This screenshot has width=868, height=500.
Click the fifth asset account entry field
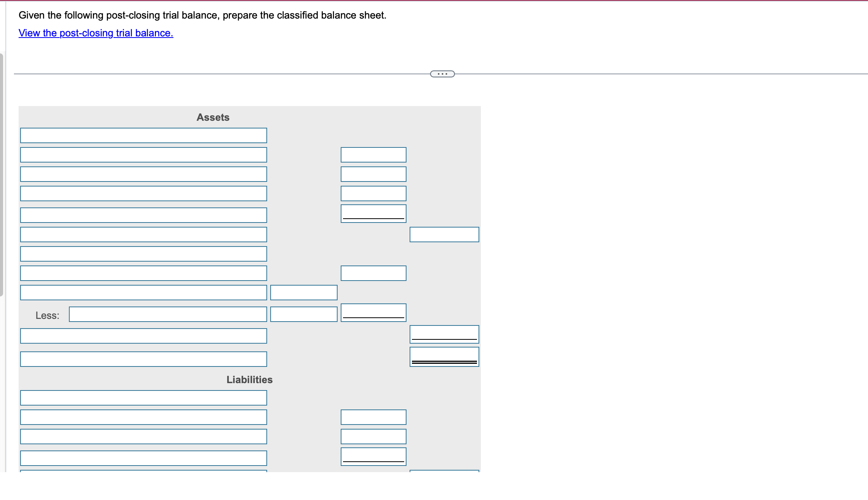[x=143, y=214]
